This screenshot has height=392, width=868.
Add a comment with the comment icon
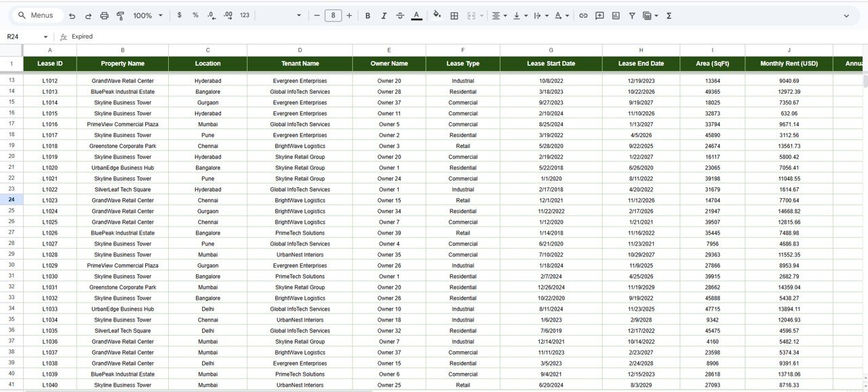(599, 16)
